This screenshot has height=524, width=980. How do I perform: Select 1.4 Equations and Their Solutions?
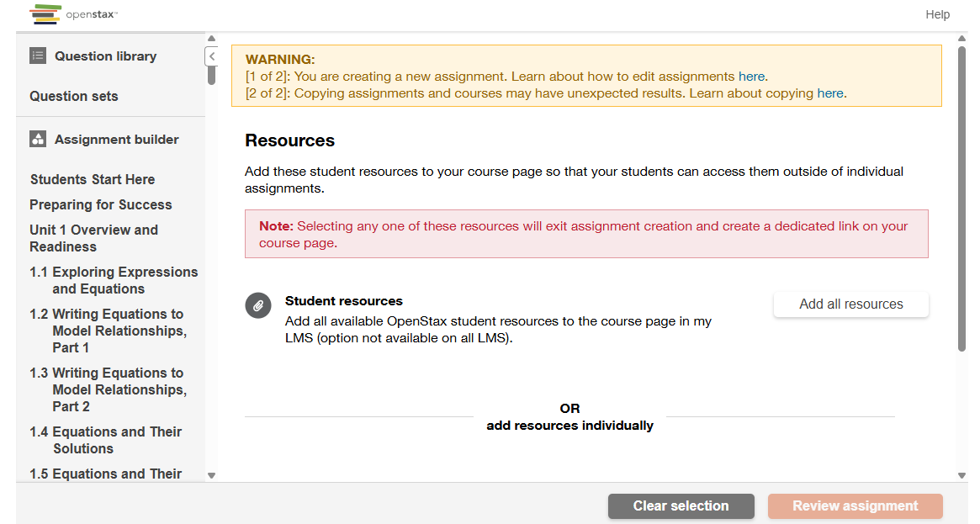tap(106, 440)
